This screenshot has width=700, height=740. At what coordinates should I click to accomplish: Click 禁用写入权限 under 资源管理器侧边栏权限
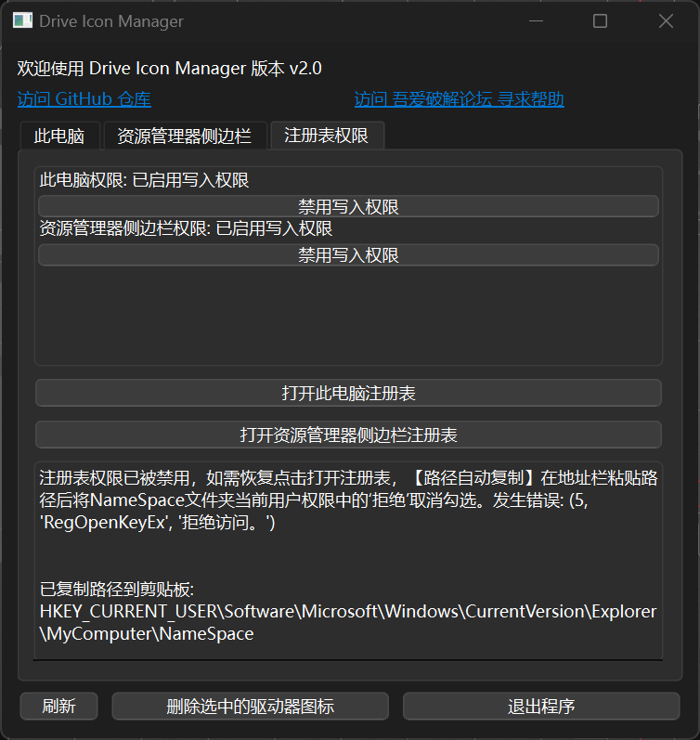[x=348, y=255]
